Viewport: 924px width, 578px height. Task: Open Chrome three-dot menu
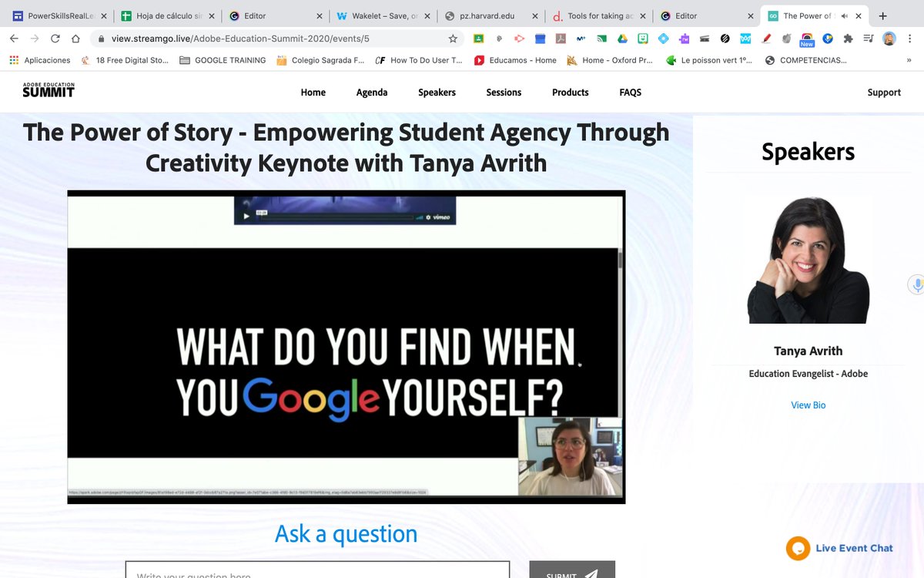coord(909,39)
